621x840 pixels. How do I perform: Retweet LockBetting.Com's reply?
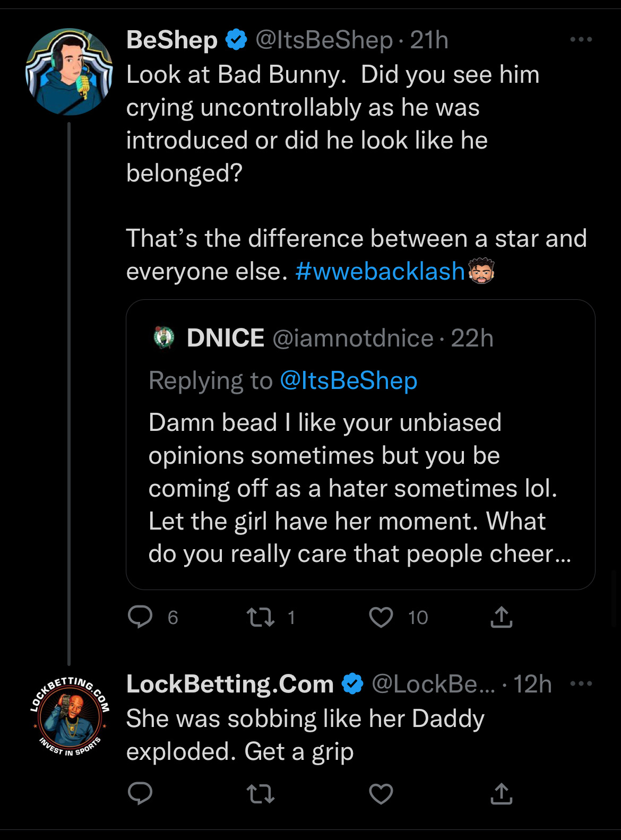tap(261, 793)
